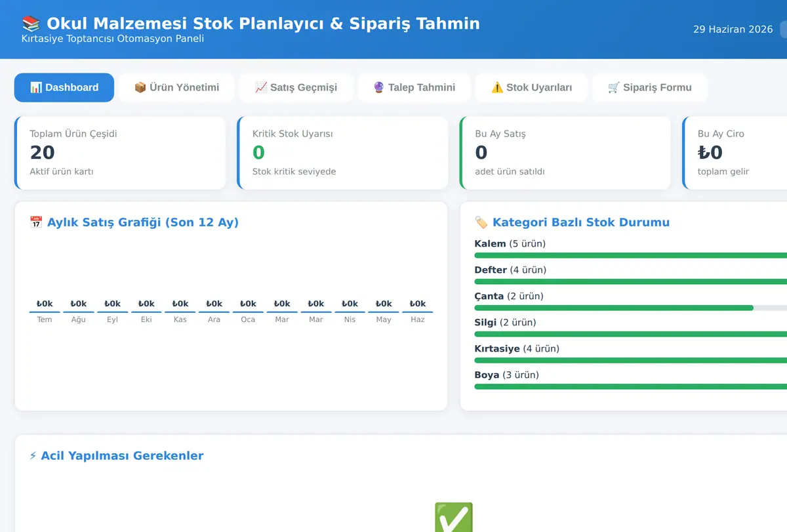This screenshot has height=532, width=787.
Task: Click the Kırtasiye (4 ürün) label
Action: click(517, 349)
